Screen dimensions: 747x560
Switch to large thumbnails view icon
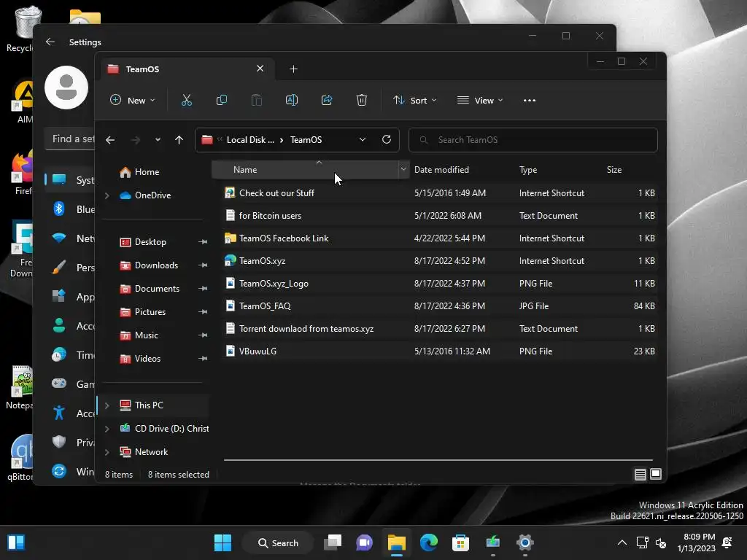[656, 474]
